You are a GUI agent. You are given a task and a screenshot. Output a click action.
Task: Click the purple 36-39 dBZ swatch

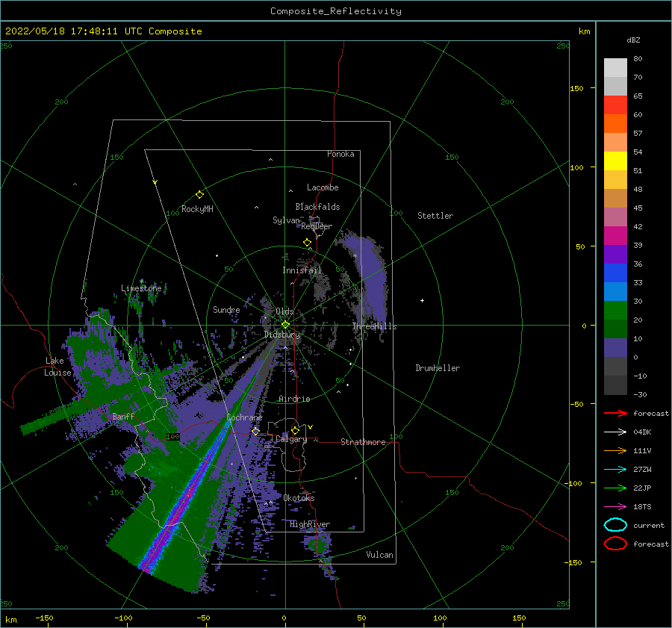(615, 255)
